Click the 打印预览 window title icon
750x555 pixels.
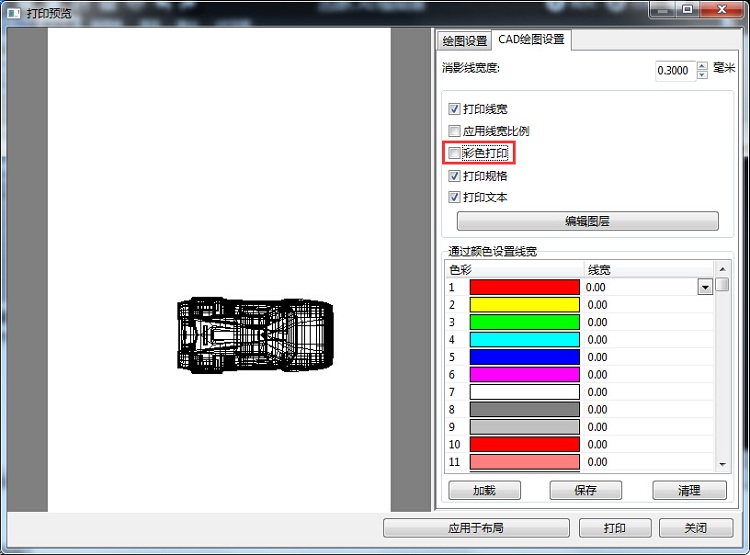[x=14, y=13]
